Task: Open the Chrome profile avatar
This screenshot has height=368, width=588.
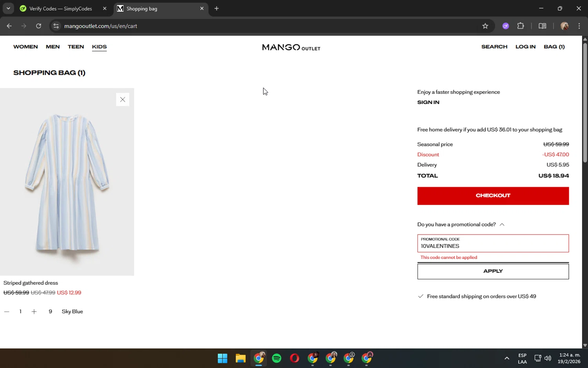Action: point(564,26)
